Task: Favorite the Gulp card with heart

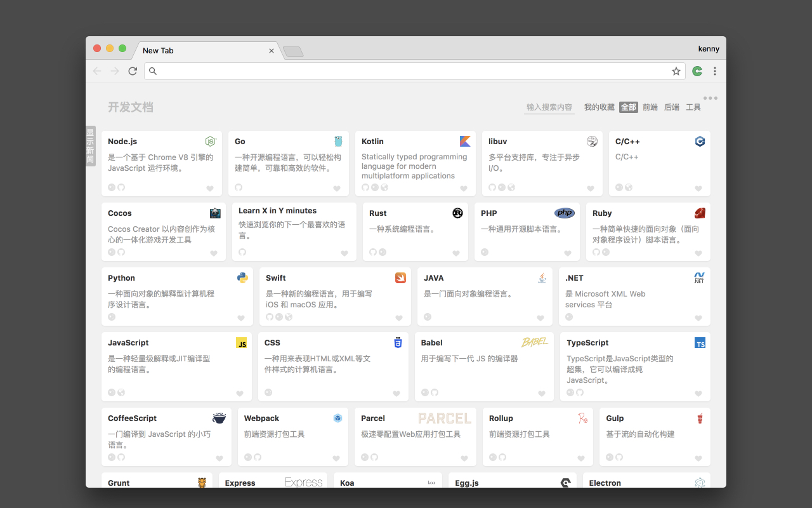Action: point(698,458)
